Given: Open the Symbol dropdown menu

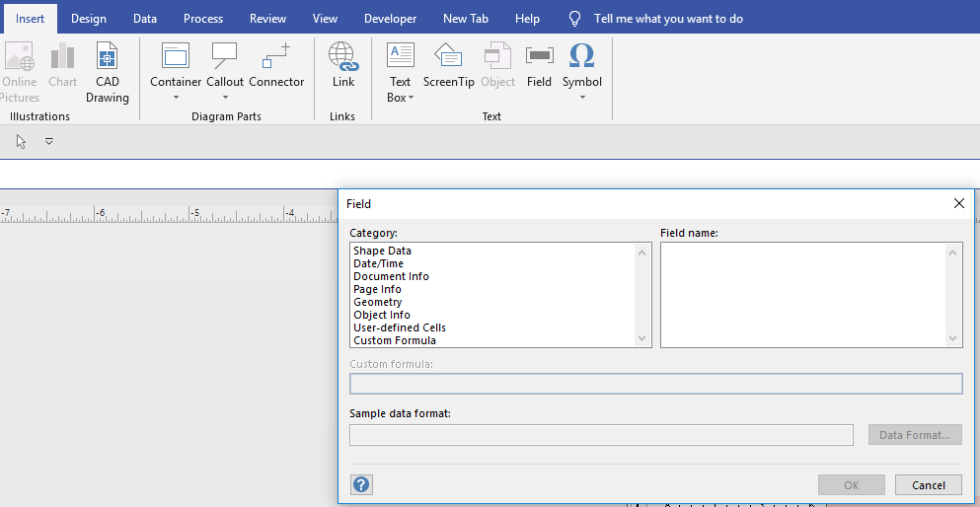Looking at the screenshot, I should [x=582, y=98].
